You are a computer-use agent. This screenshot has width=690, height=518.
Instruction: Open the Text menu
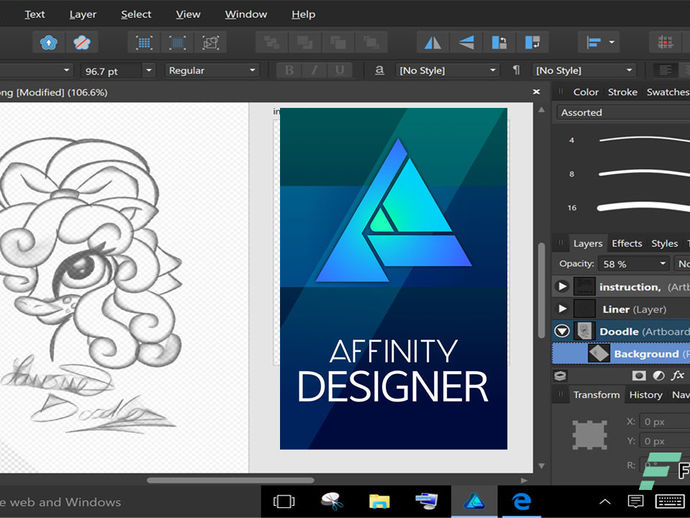pos(35,15)
